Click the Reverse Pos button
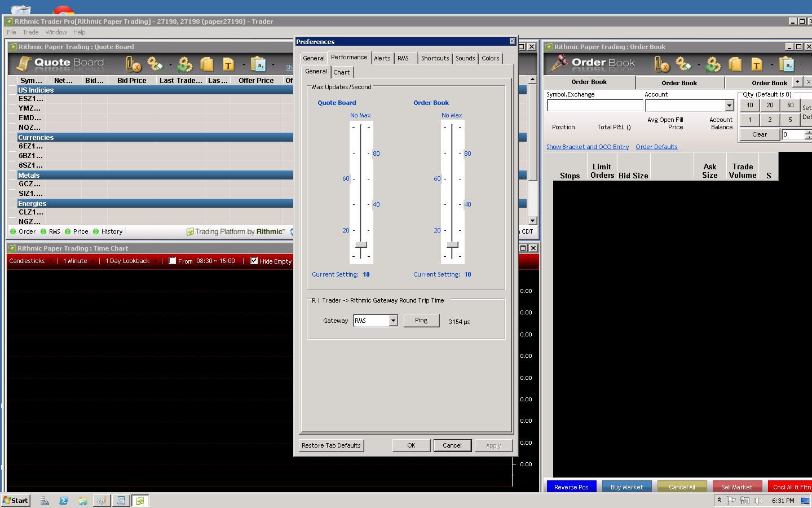This screenshot has height=508, width=812. [x=571, y=487]
